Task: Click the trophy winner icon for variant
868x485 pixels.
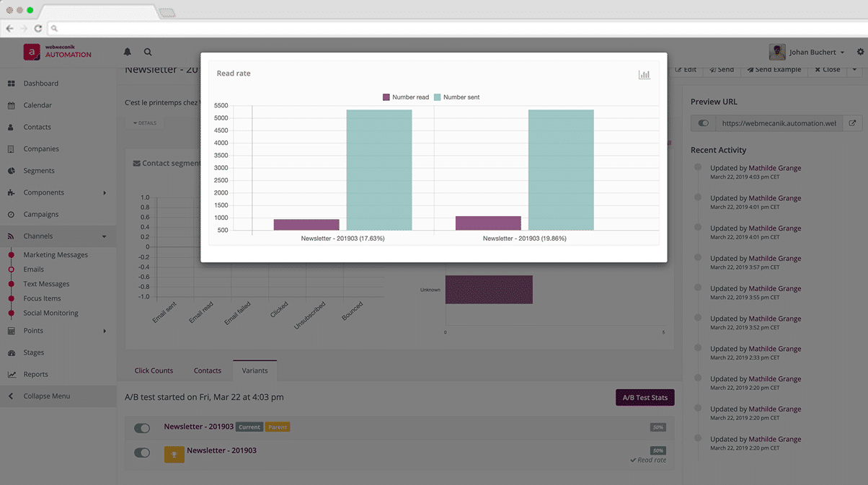Action: coord(174,455)
